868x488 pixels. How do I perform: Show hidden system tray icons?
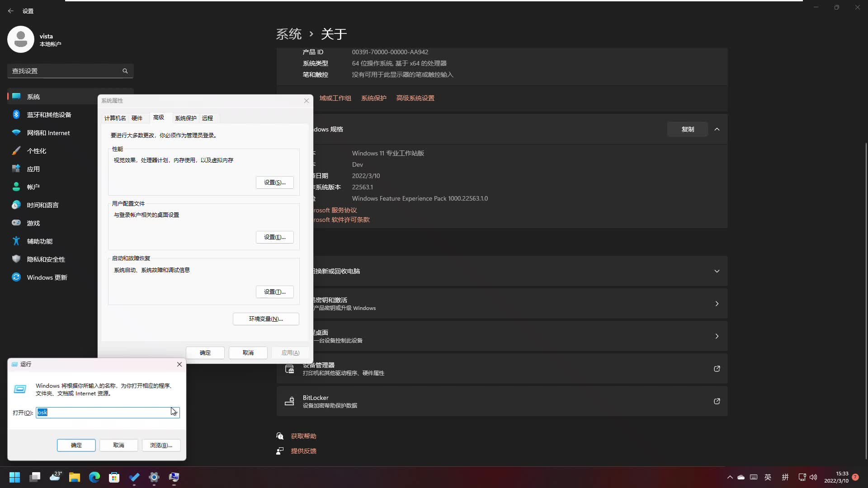point(730,477)
